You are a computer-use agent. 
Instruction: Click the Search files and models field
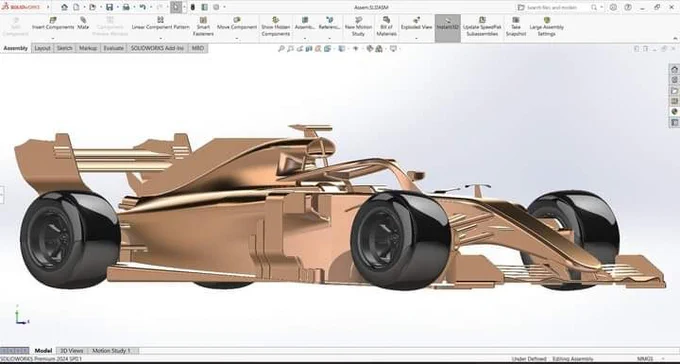tap(552, 7)
